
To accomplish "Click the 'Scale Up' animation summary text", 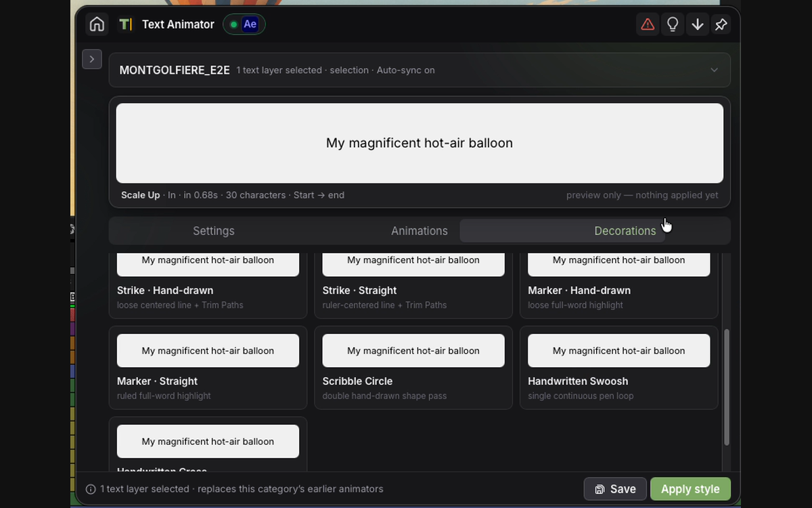I will (x=141, y=195).
